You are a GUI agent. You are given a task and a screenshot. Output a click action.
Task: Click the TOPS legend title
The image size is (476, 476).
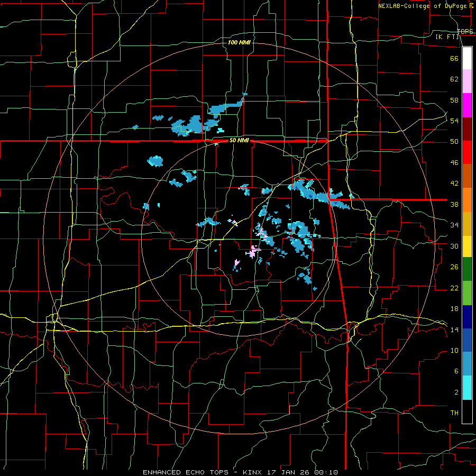[x=465, y=31]
